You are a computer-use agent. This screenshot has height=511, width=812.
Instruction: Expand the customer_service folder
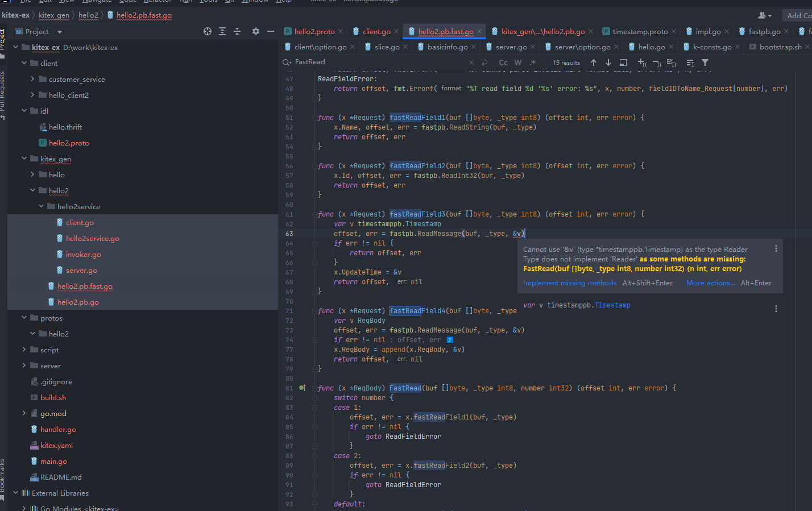point(33,79)
